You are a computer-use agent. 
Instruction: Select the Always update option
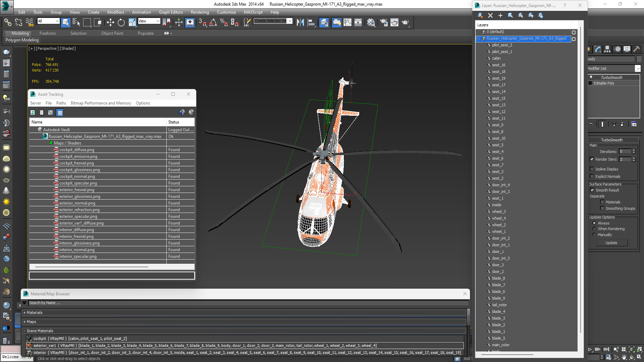(594, 223)
